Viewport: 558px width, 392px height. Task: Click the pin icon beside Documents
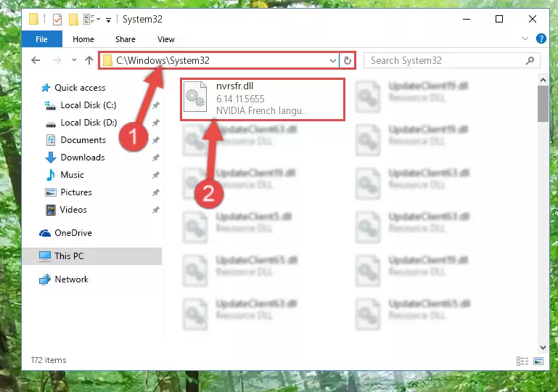pos(155,140)
